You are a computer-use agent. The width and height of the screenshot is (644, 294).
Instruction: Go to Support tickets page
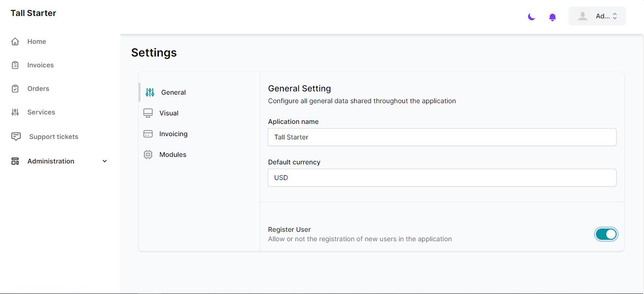point(54,137)
